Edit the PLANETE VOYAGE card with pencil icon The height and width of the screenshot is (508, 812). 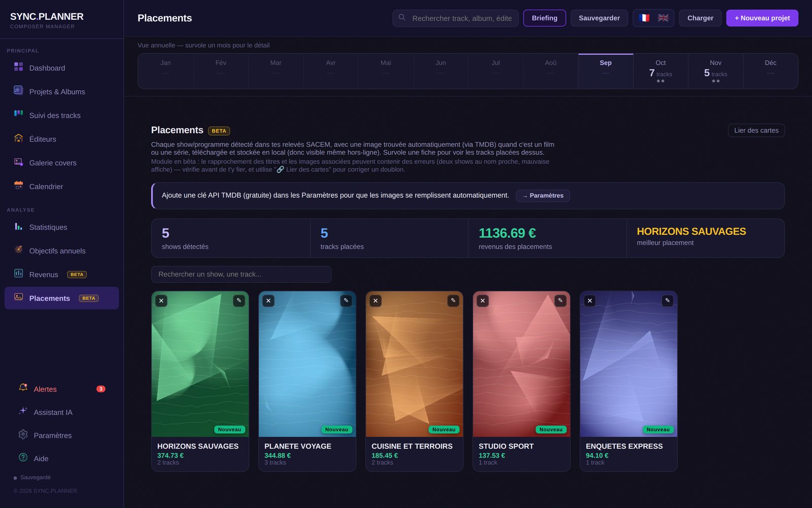pyautogui.click(x=346, y=301)
